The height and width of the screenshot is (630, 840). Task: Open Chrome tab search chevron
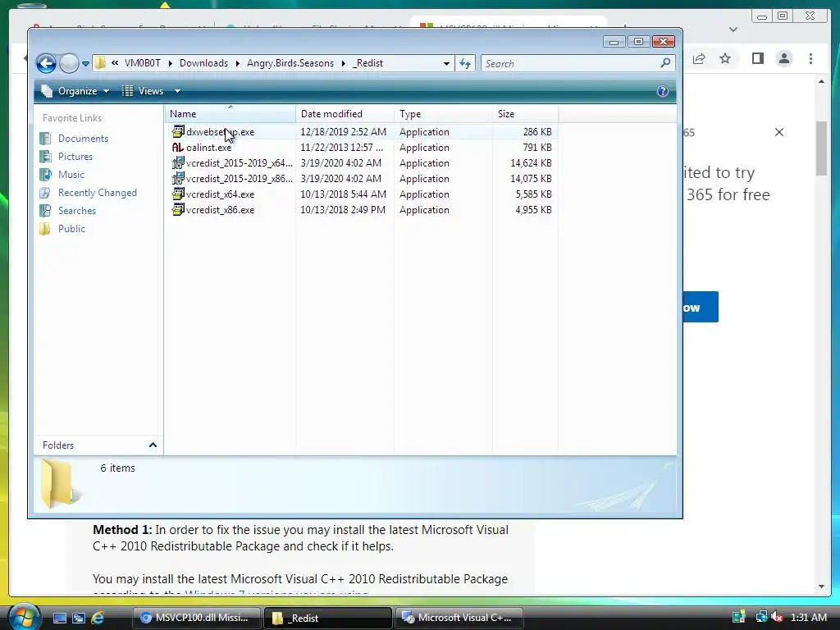coord(733,30)
